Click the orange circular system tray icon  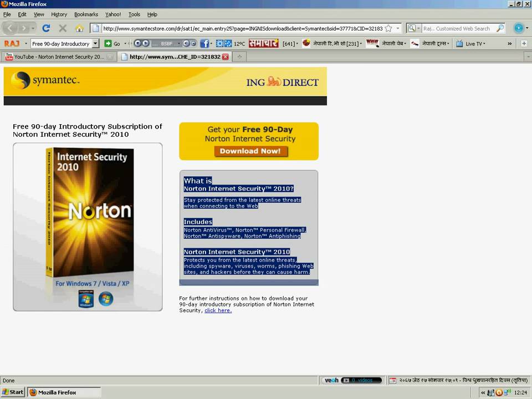pos(499,392)
